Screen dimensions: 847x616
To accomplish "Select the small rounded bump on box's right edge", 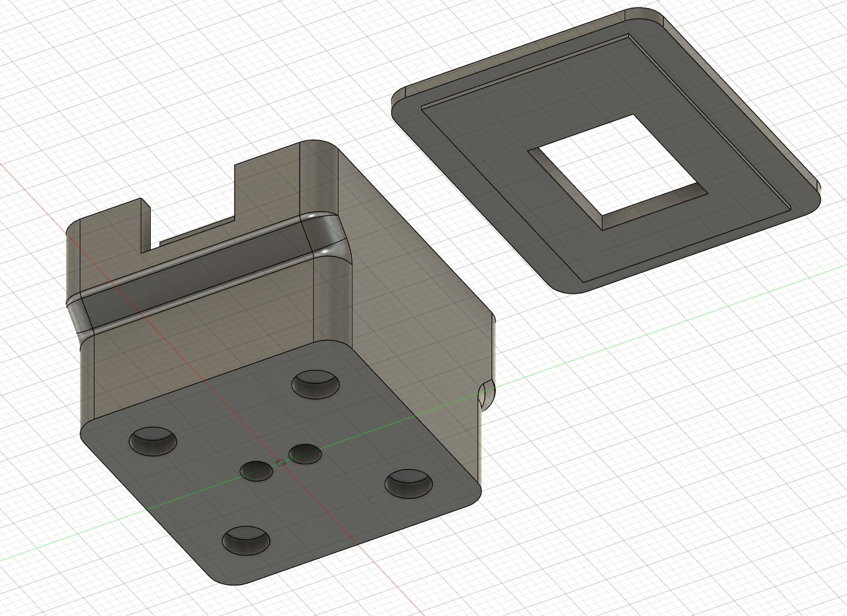I will [x=486, y=395].
